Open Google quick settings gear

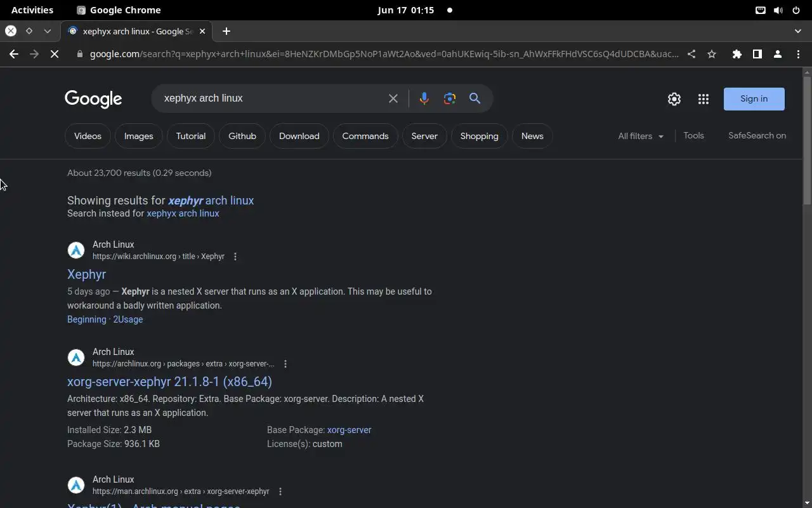point(674,99)
